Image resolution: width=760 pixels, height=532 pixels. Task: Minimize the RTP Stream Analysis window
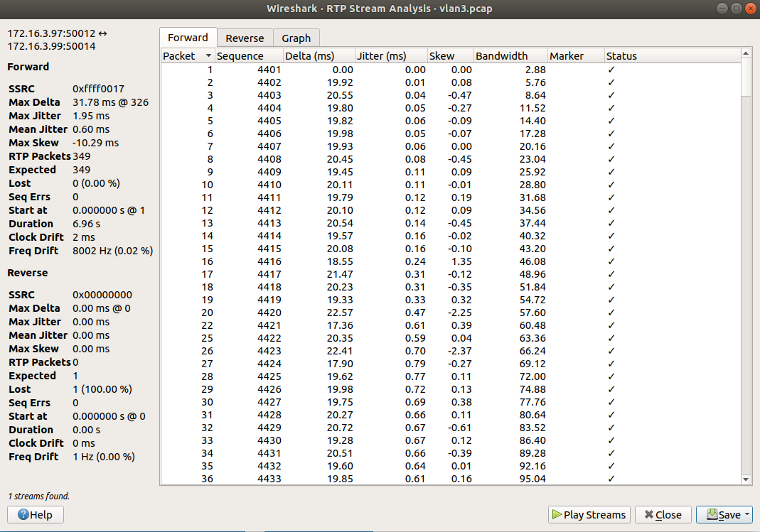[x=722, y=9]
